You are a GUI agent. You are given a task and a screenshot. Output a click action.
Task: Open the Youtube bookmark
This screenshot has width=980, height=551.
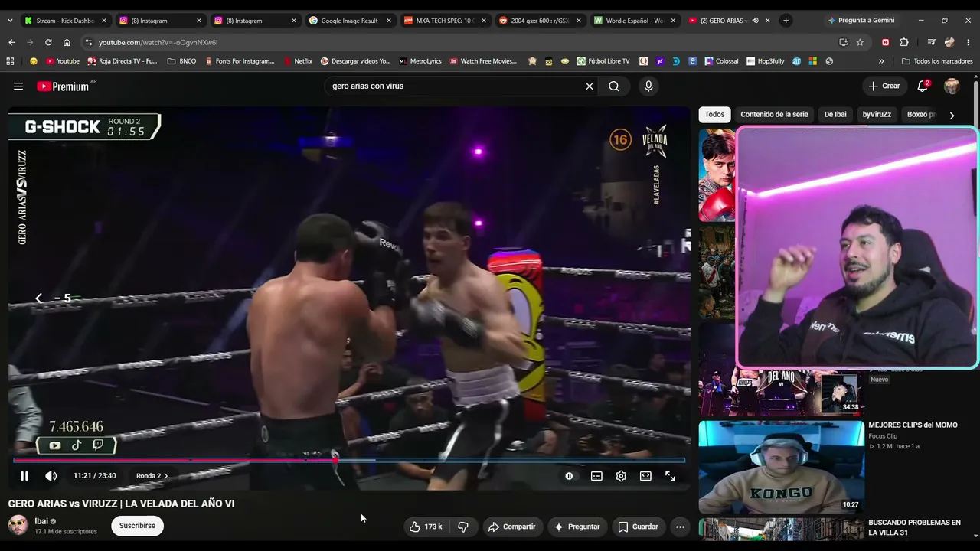(63, 61)
